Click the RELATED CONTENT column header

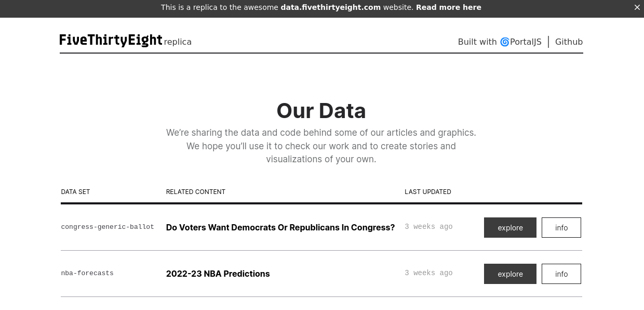(196, 192)
